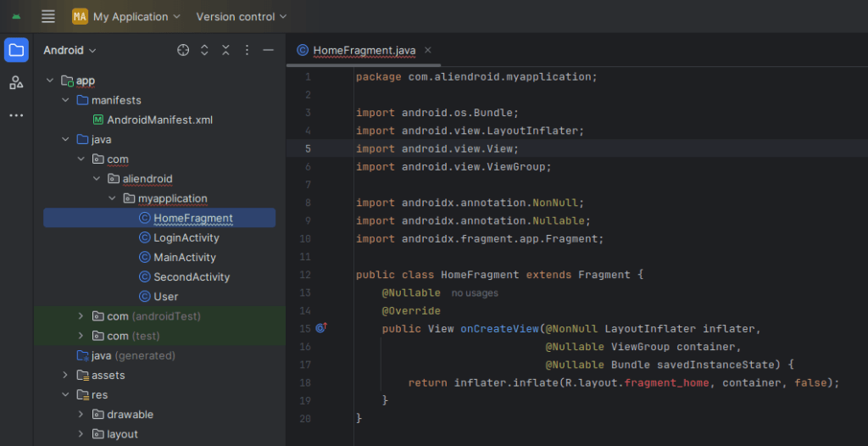Expand the assets folder

65,375
